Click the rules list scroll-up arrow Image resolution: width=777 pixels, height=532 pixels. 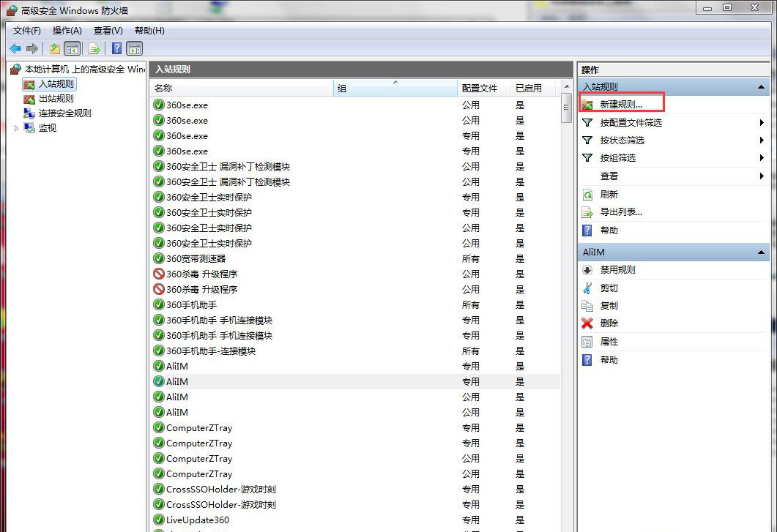pyautogui.click(x=566, y=87)
